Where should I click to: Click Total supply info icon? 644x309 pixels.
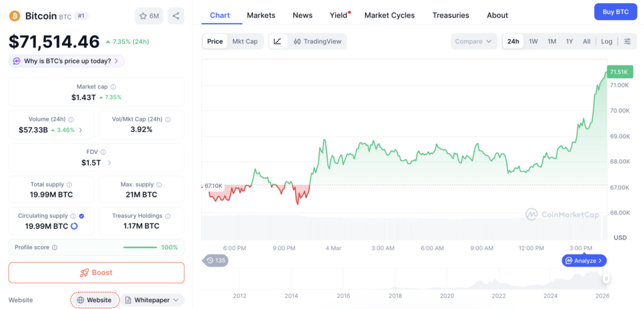(x=69, y=185)
